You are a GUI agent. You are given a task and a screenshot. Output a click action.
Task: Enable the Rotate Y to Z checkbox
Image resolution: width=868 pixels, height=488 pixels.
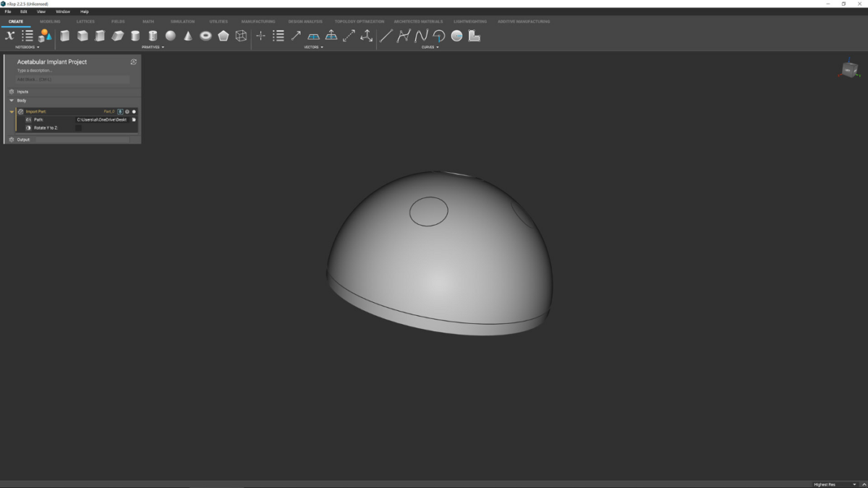[77, 127]
